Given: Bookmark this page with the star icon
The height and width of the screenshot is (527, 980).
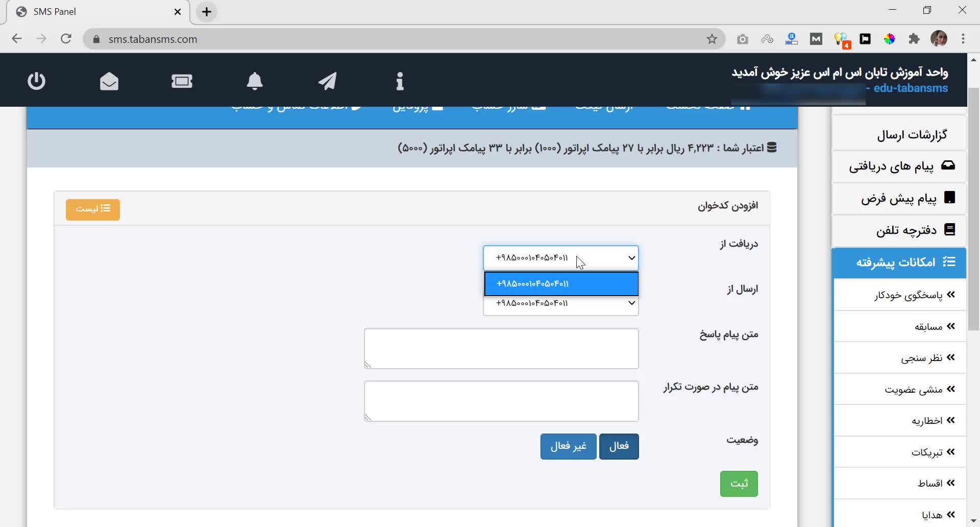Looking at the screenshot, I should coord(712,39).
